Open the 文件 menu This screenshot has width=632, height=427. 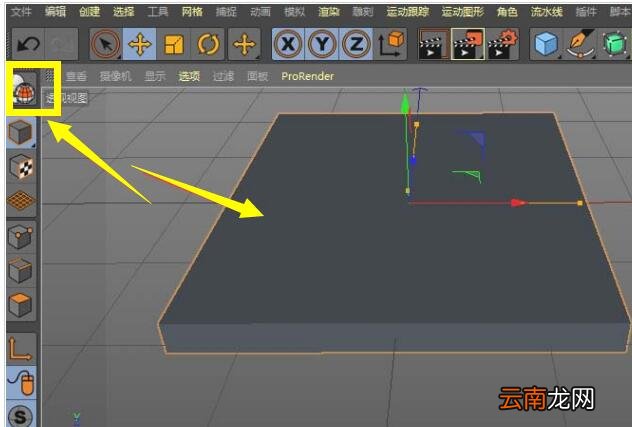(21, 12)
